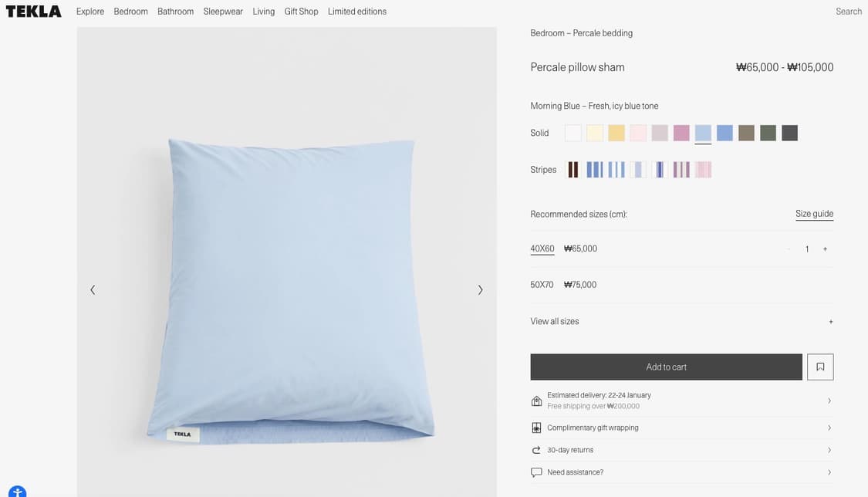Click Search in the header
Screen dimensions: 868x497
point(849,12)
